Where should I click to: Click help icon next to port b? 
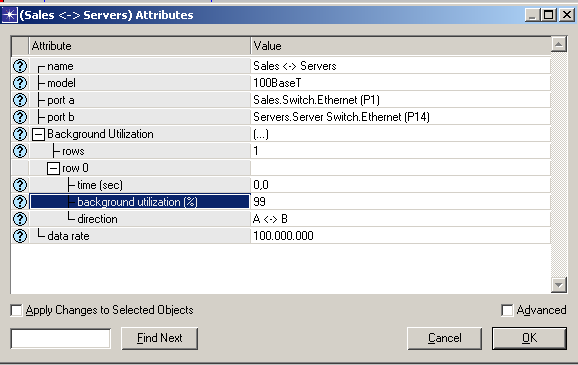click(20, 117)
